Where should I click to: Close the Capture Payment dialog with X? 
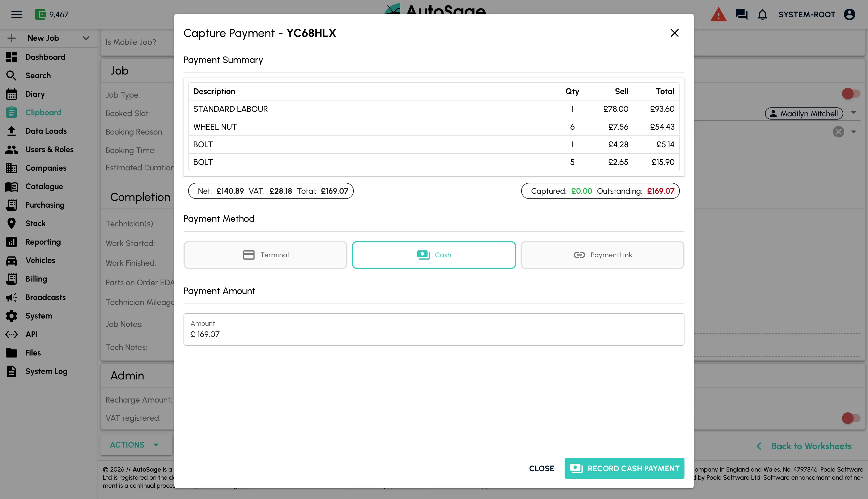(x=675, y=33)
